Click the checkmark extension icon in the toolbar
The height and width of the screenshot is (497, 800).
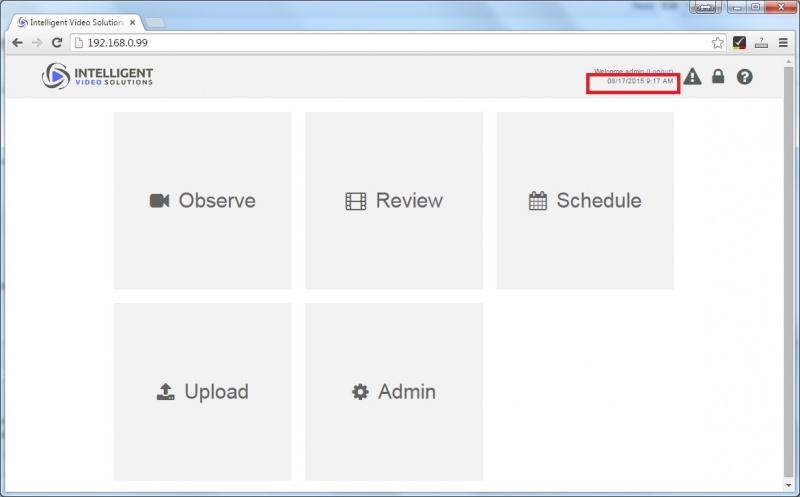coord(739,43)
